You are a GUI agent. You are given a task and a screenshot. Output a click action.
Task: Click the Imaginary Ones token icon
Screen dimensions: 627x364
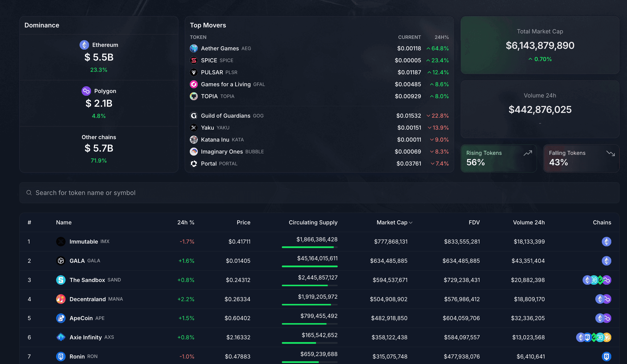point(194,152)
